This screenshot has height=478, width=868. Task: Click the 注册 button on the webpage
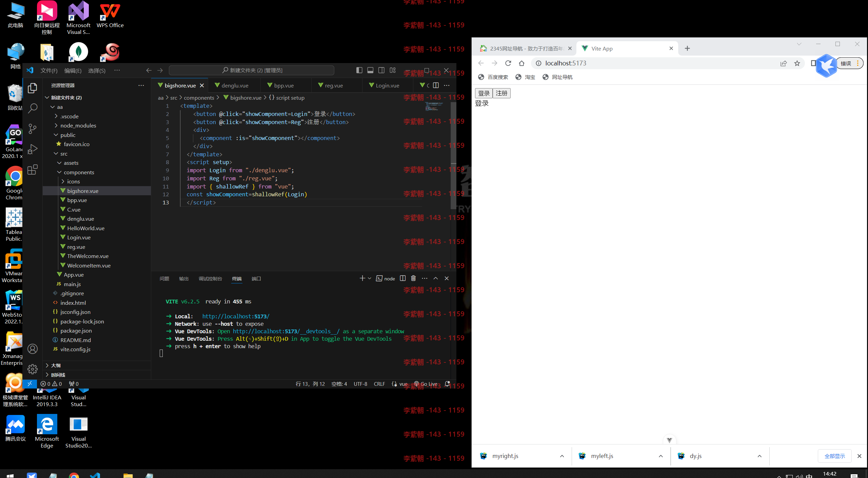tap(501, 93)
